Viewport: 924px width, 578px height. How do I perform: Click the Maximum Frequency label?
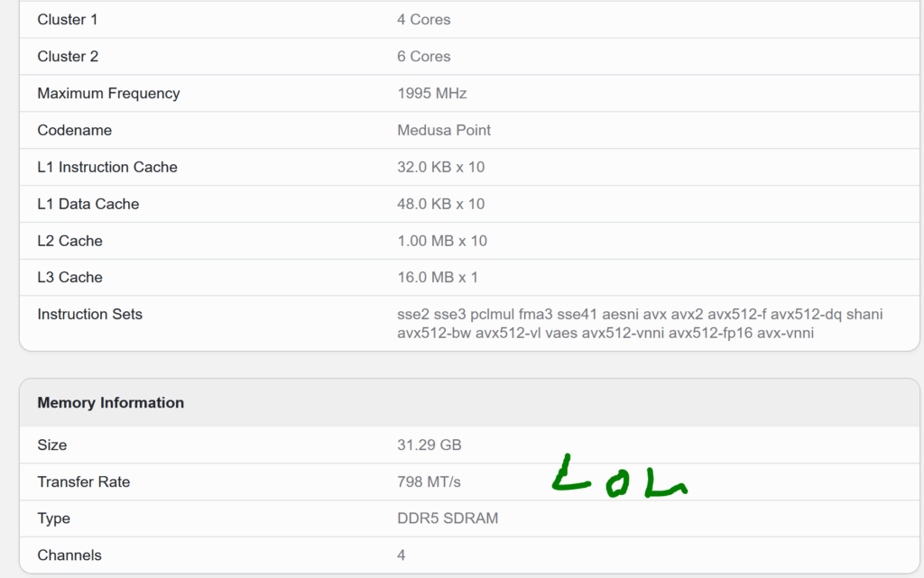[x=108, y=94]
